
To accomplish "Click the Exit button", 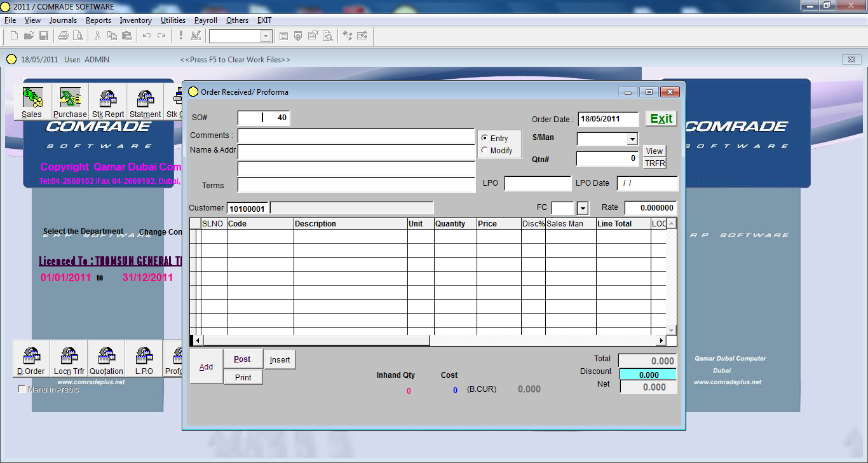I will pos(660,118).
